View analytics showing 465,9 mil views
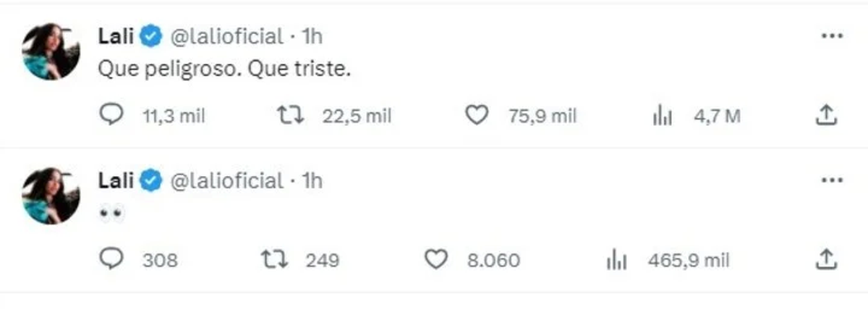 click(615, 259)
